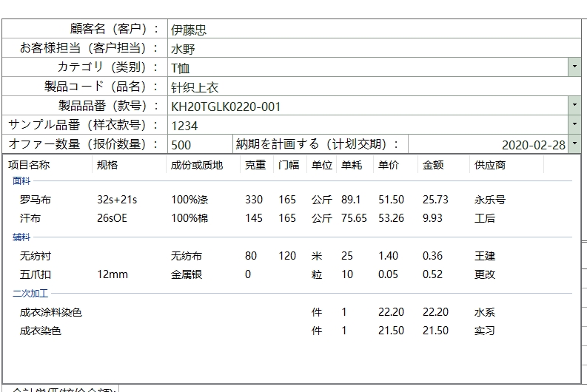
Task: Collapse the 辅料 group header
Action: tap(21, 237)
